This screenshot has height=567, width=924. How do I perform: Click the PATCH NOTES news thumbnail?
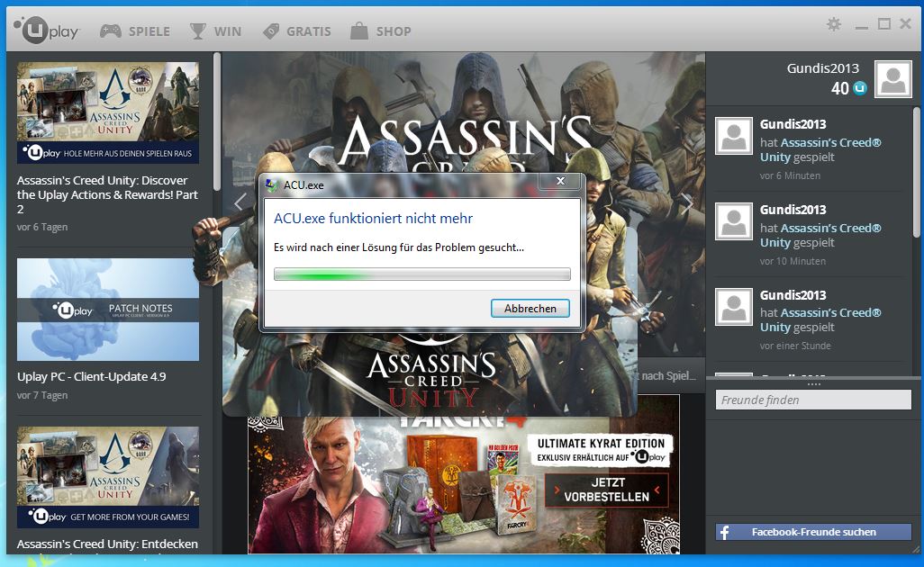pyautogui.click(x=108, y=310)
